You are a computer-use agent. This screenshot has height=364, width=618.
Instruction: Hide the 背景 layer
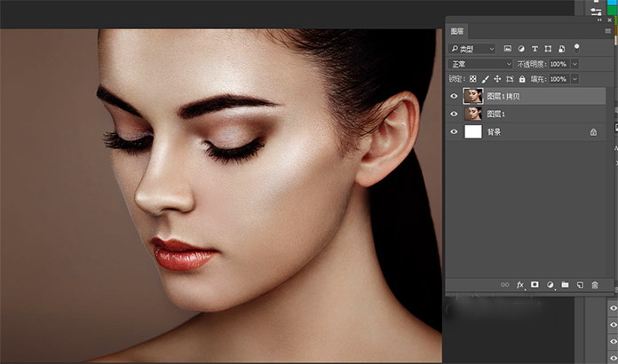click(x=455, y=131)
